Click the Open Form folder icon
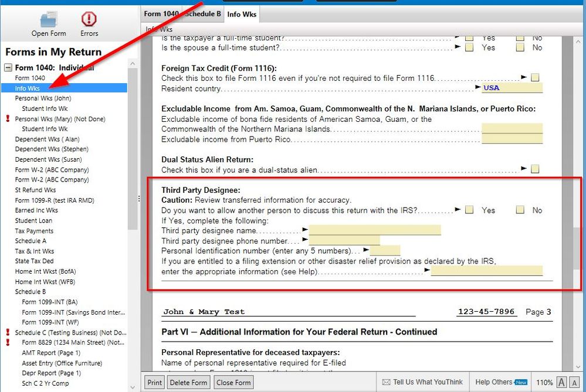The height and width of the screenshot is (392, 586). point(49,19)
